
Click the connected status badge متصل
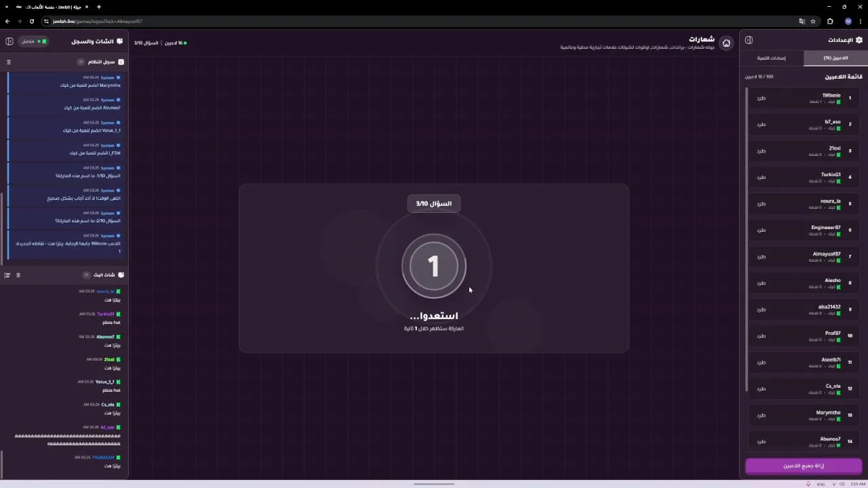click(x=33, y=41)
